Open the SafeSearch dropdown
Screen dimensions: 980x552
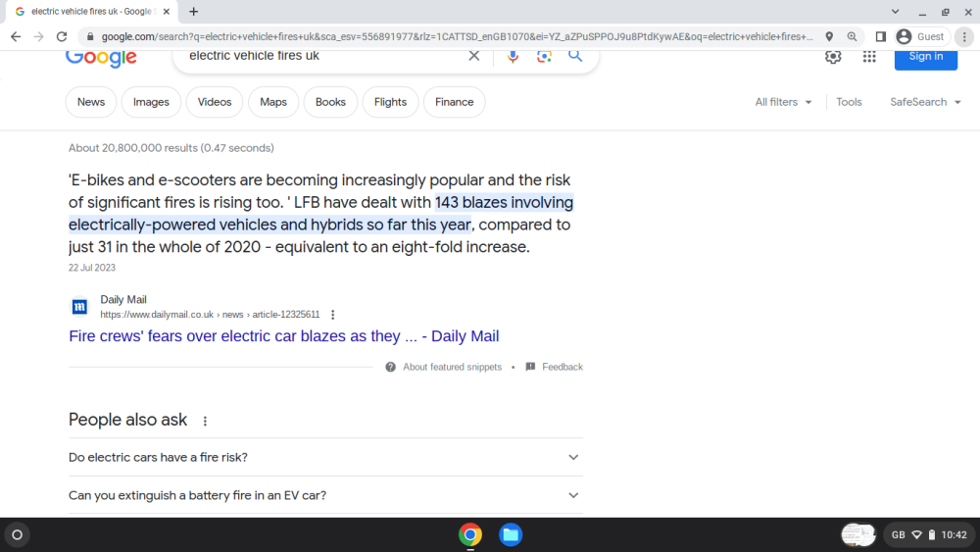[925, 102]
